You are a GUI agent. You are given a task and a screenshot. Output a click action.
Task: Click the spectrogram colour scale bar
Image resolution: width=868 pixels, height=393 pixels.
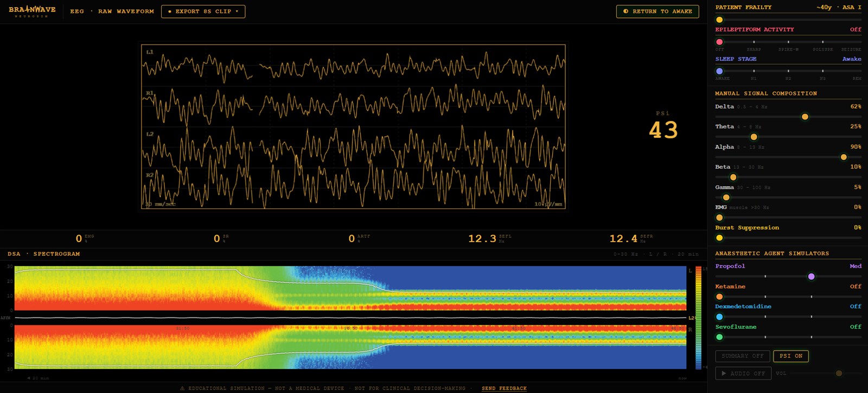tap(698, 318)
